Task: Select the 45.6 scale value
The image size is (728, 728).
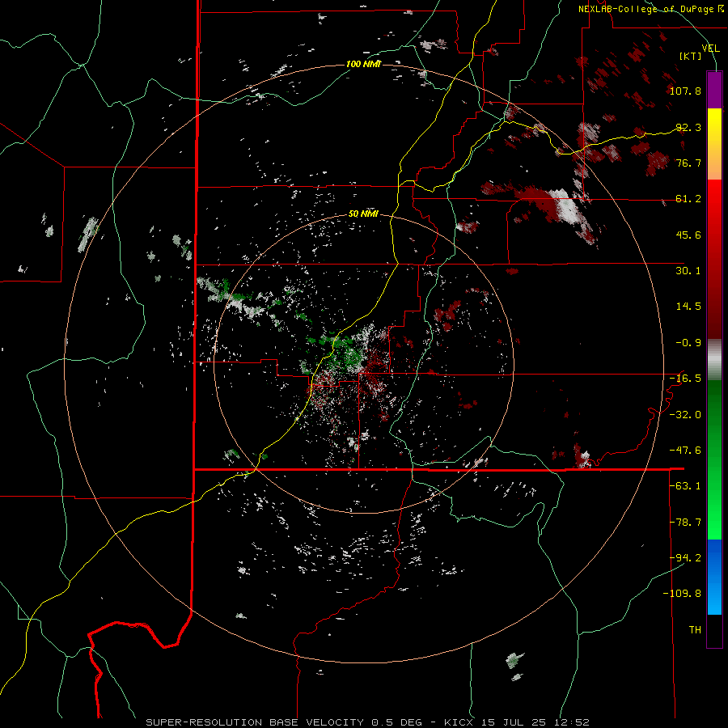Action: (x=688, y=235)
